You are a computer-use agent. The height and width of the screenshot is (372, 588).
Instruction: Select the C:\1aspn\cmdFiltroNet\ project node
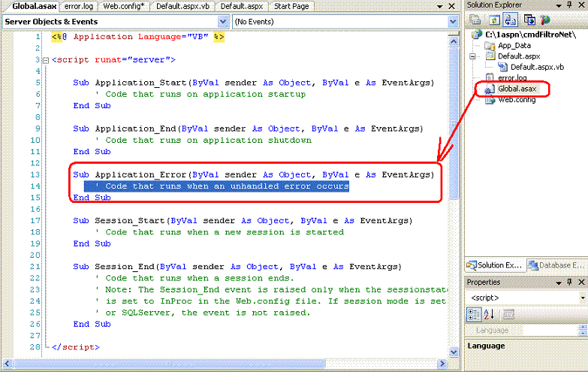530,35
